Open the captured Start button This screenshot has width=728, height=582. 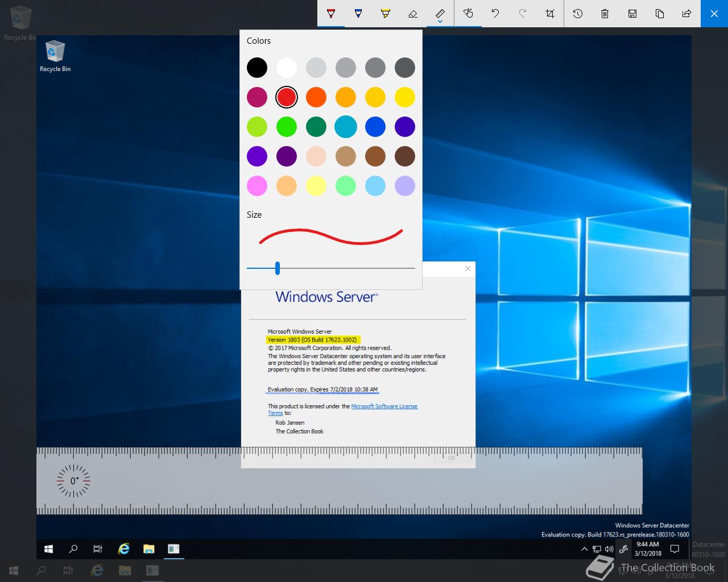[49, 548]
